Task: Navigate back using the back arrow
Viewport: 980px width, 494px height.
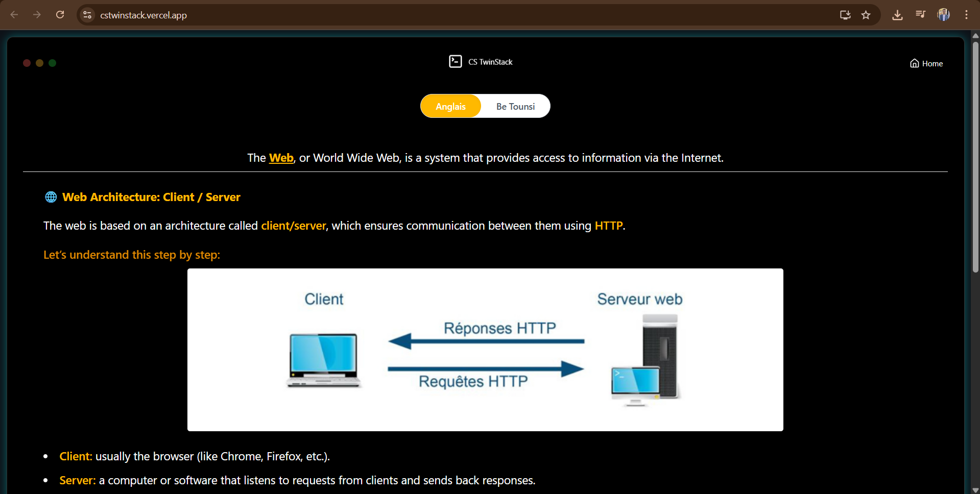Action: [x=14, y=15]
